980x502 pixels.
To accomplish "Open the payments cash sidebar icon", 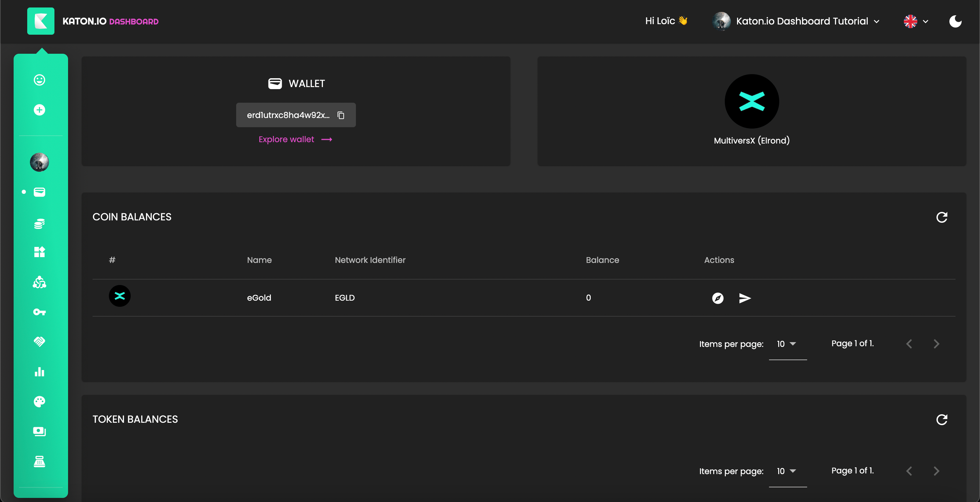I will pos(39,431).
